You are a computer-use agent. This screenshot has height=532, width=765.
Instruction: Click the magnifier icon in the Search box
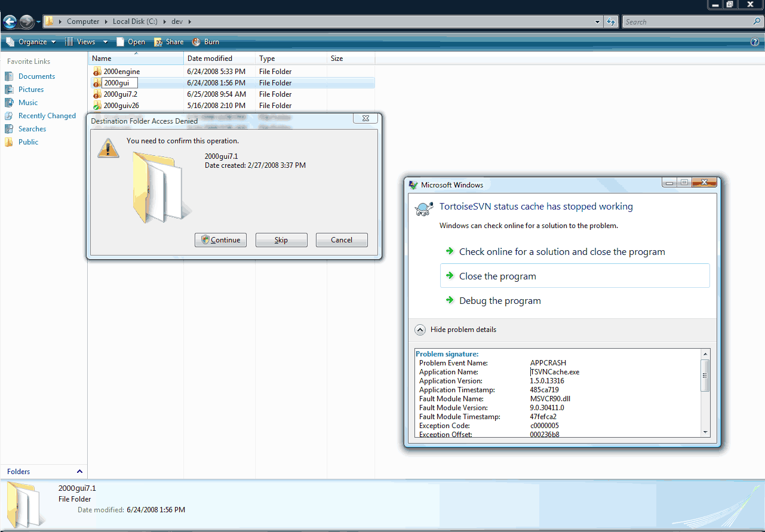(x=757, y=22)
